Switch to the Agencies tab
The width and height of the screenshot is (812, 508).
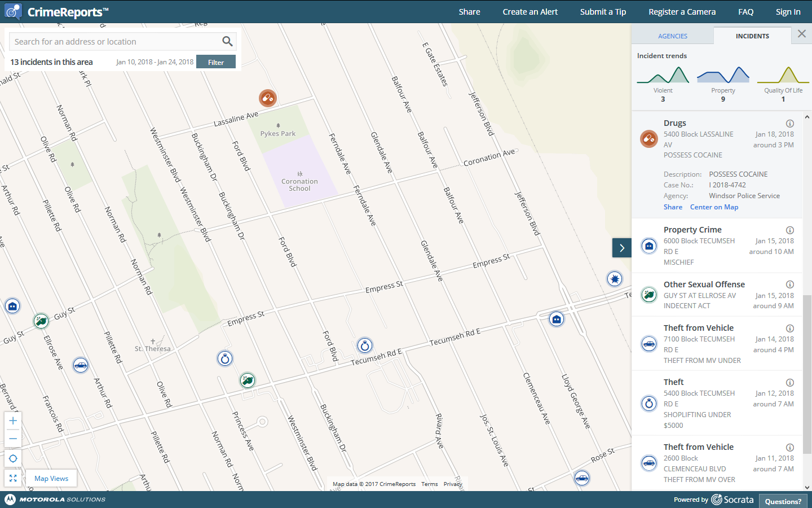[x=673, y=36]
